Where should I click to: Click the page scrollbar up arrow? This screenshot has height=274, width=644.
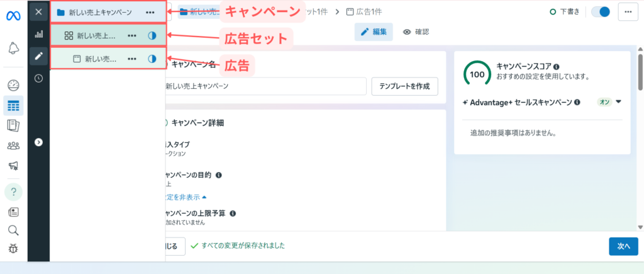pos(640,49)
